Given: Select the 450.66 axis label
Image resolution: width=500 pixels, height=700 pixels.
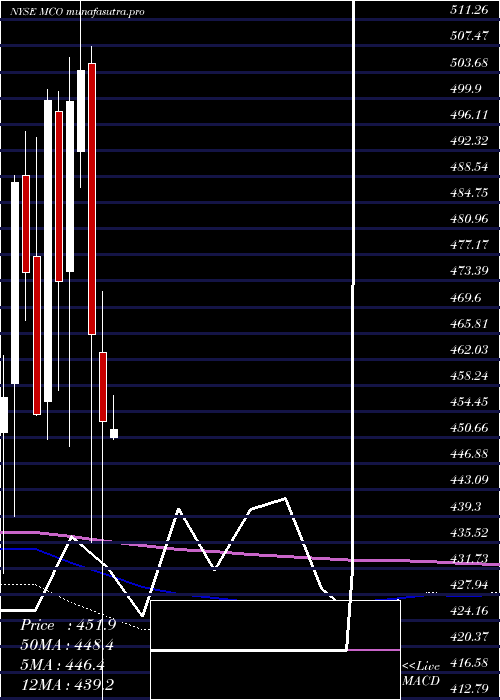Looking at the screenshot, I should point(469,428).
